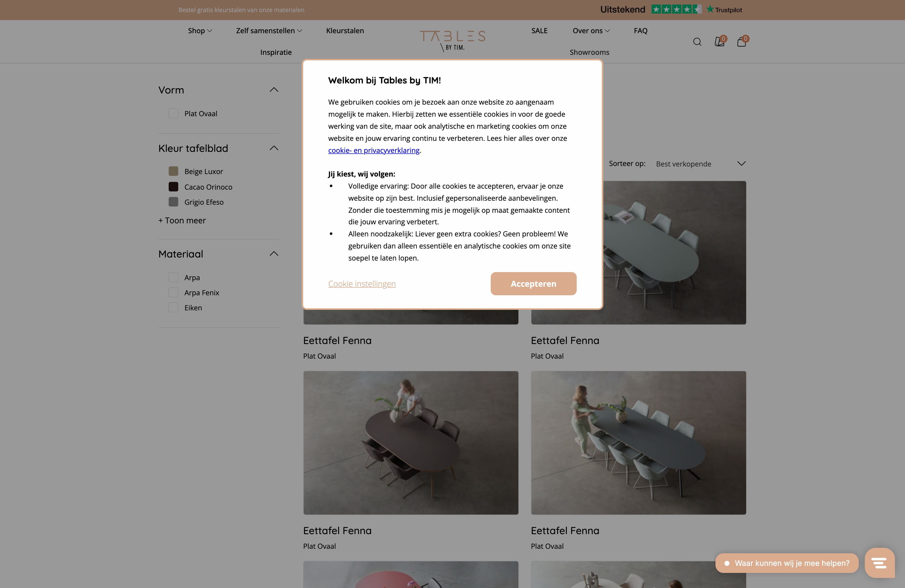905x588 pixels.
Task: Click the Trustpilot rating badge
Action: (x=671, y=10)
